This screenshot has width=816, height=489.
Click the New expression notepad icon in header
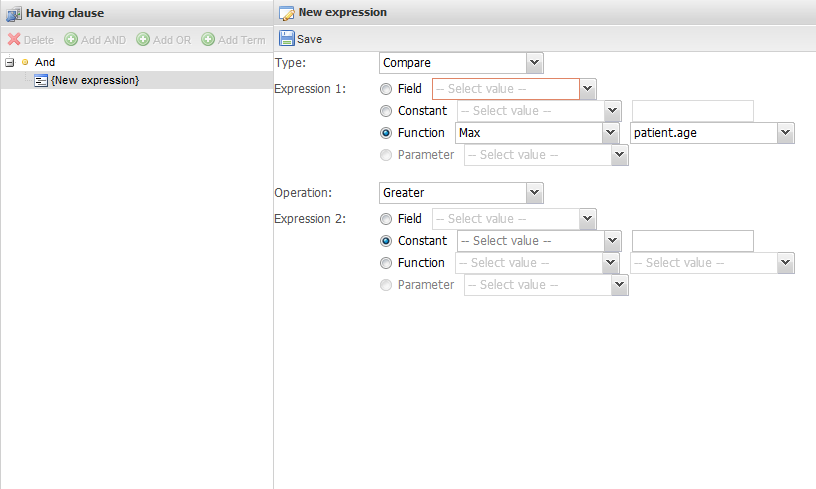point(286,13)
